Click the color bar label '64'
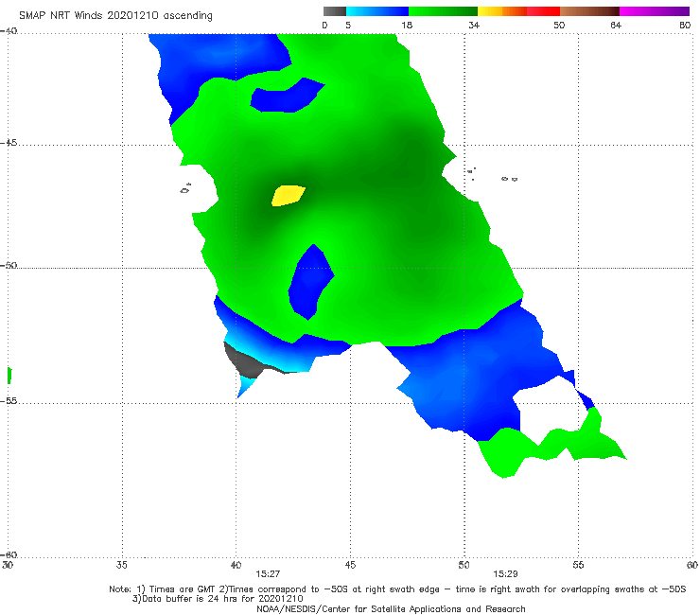 tap(616, 25)
